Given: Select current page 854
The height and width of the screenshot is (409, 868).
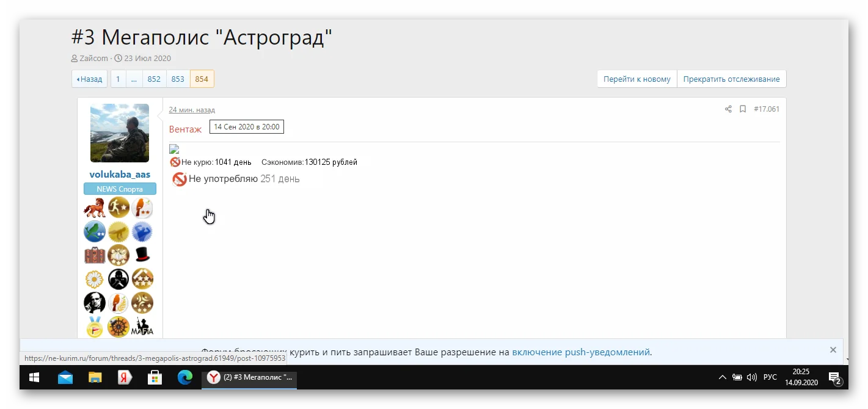Looking at the screenshot, I should 202,79.
